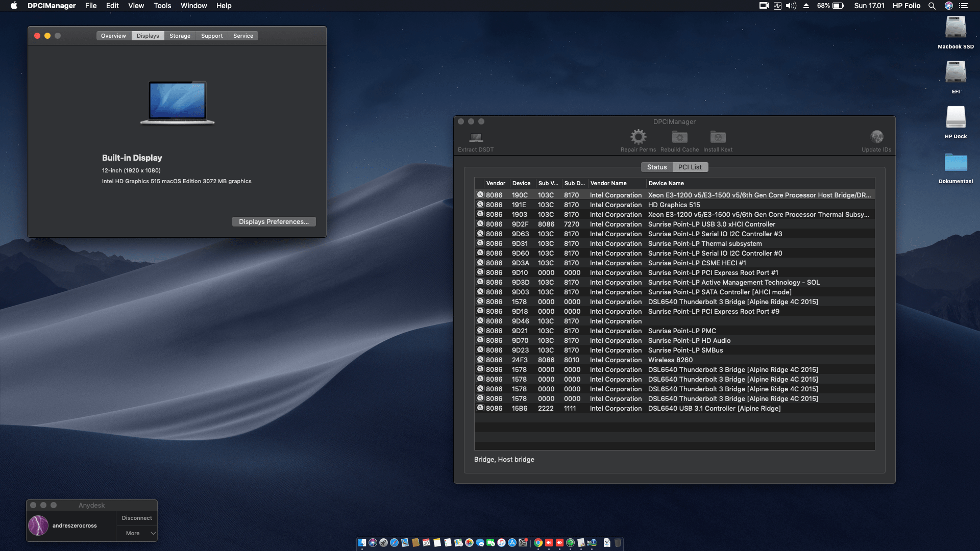Open the Tools menu
Screen dimensions: 980x551
[162, 6]
